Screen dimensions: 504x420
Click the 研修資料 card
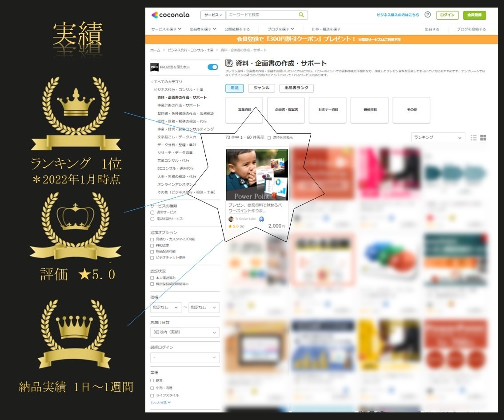click(x=370, y=110)
